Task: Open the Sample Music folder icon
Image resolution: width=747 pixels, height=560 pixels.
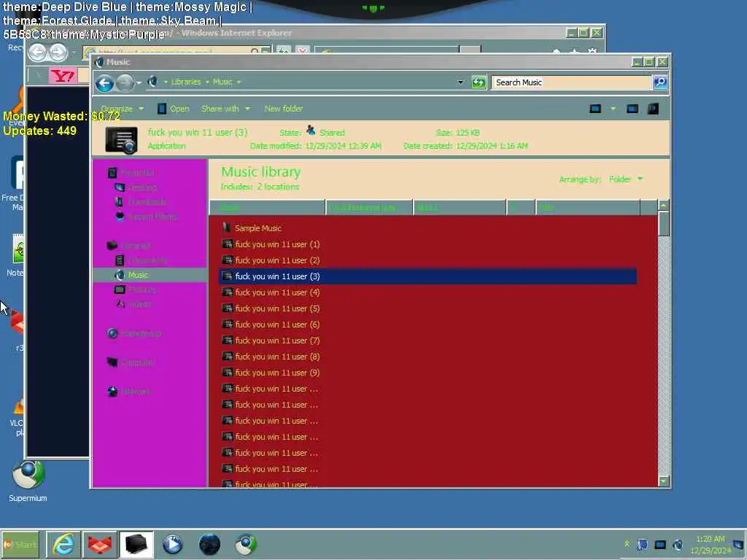Action: (227, 228)
